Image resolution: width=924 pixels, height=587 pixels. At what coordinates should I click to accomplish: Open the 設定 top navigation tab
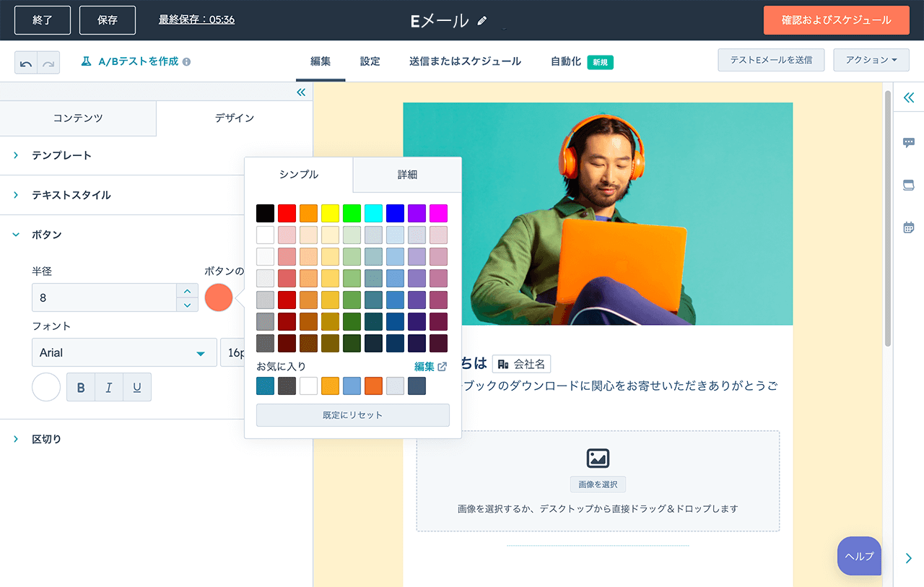coord(370,61)
